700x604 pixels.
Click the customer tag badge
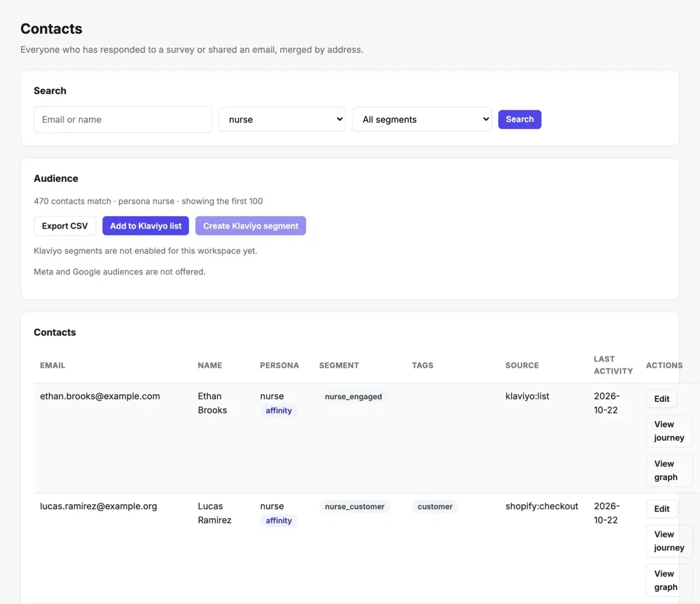tap(435, 507)
